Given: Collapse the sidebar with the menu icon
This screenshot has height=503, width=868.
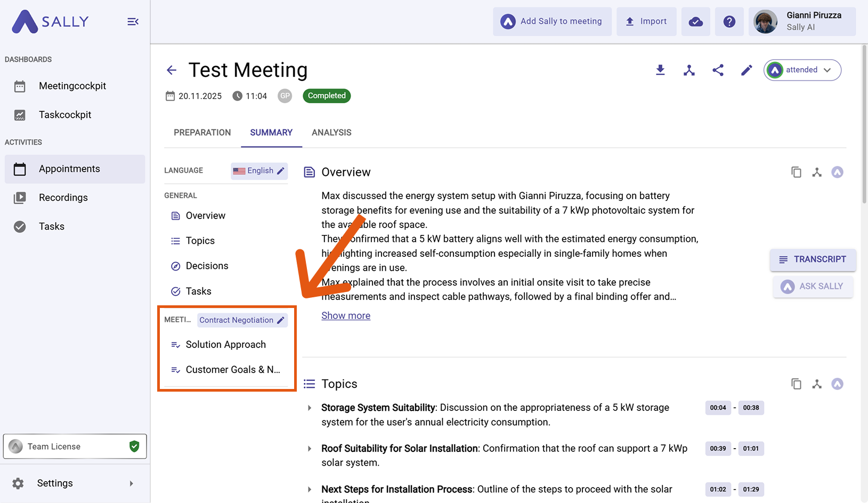Looking at the screenshot, I should pos(133,22).
